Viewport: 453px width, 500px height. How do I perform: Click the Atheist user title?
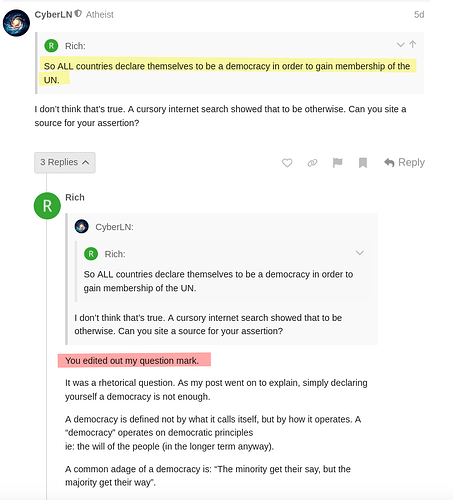point(100,15)
